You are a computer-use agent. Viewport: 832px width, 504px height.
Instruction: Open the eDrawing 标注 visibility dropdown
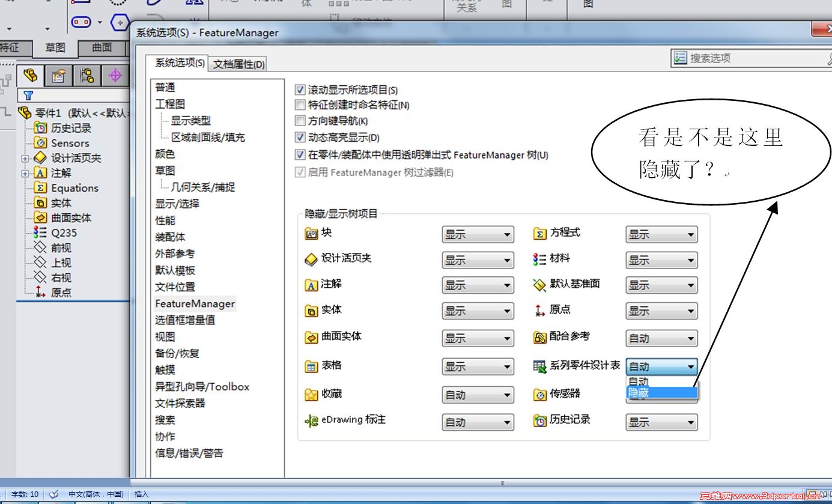tap(478, 422)
